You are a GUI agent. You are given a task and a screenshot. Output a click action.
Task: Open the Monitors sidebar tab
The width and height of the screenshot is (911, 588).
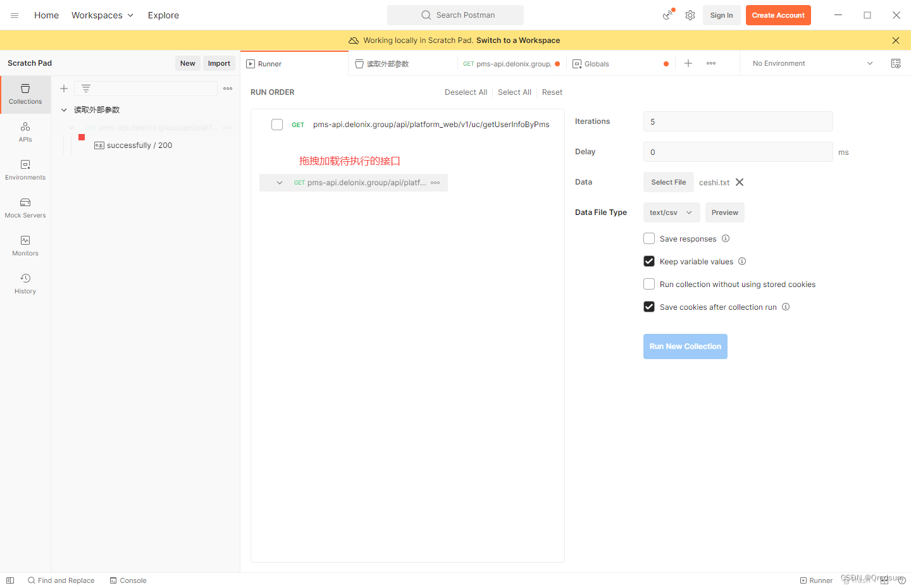pyautogui.click(x=25, y=246)
